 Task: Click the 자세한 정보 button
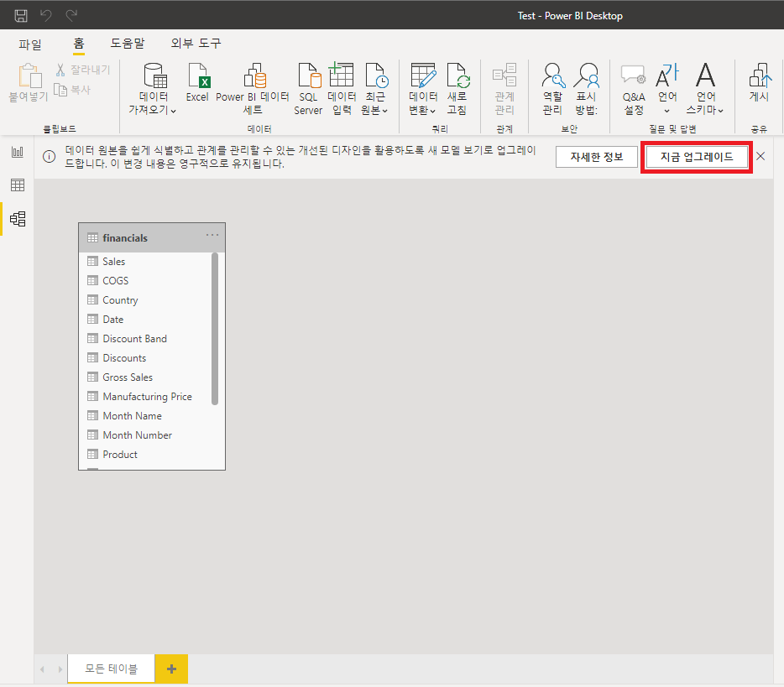tap(597, 157)
